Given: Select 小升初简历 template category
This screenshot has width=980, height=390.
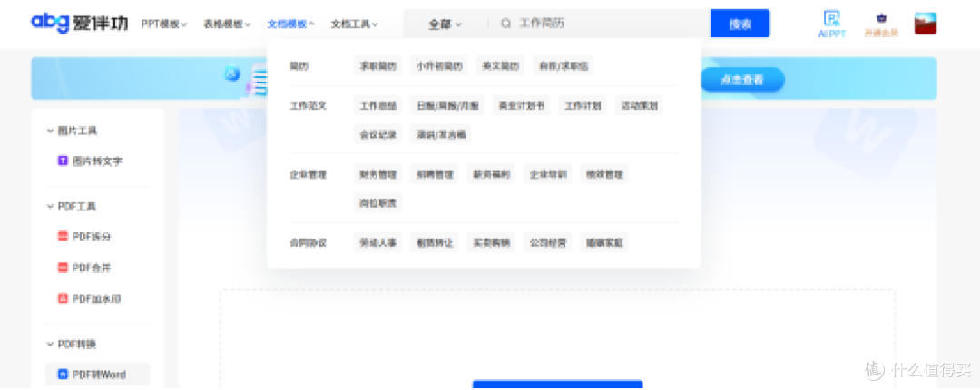Looking at the screenshot, I should (x=439, y=65).
